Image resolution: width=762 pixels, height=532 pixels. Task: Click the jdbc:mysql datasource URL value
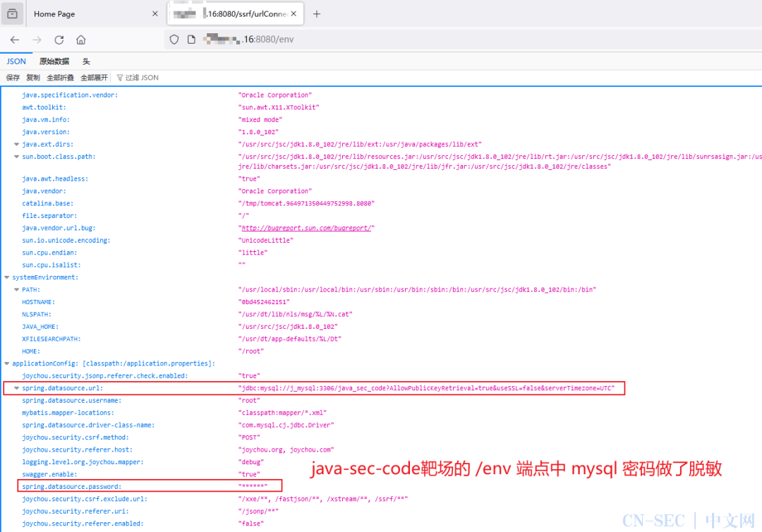click(x=426, y=388)
